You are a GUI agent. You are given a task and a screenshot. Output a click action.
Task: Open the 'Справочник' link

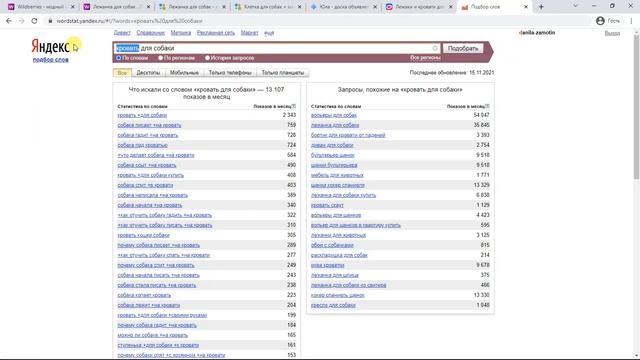click(151, 33)
